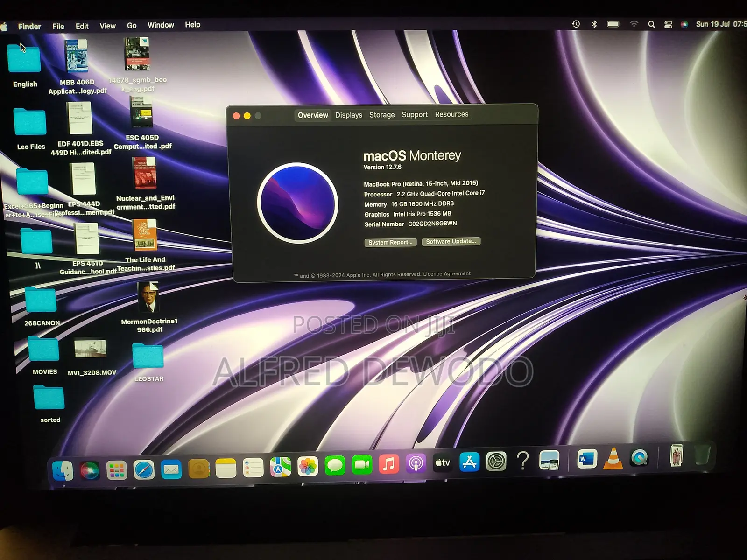The width and height of the screenshot is (747, 560).
Task: Select the MormonDoctrine1966.pdf file
Action: click(149, 308)
